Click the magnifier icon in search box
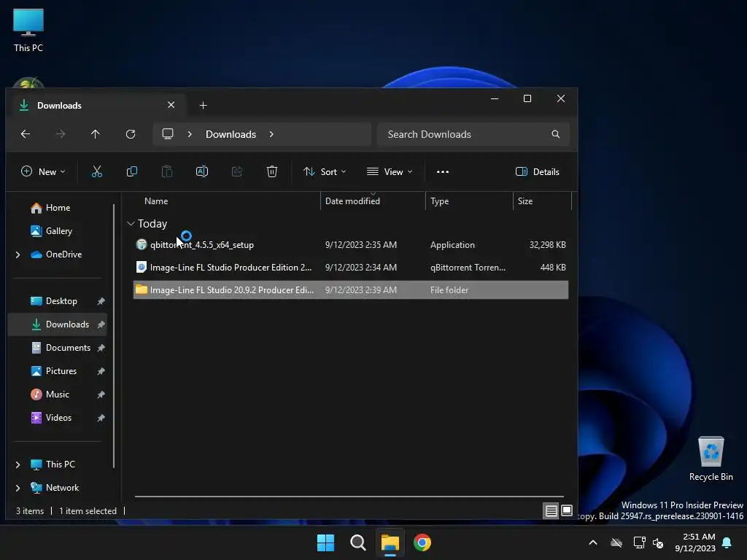The width and height of the screenshot is (747, 560). [x=555, y=134]
